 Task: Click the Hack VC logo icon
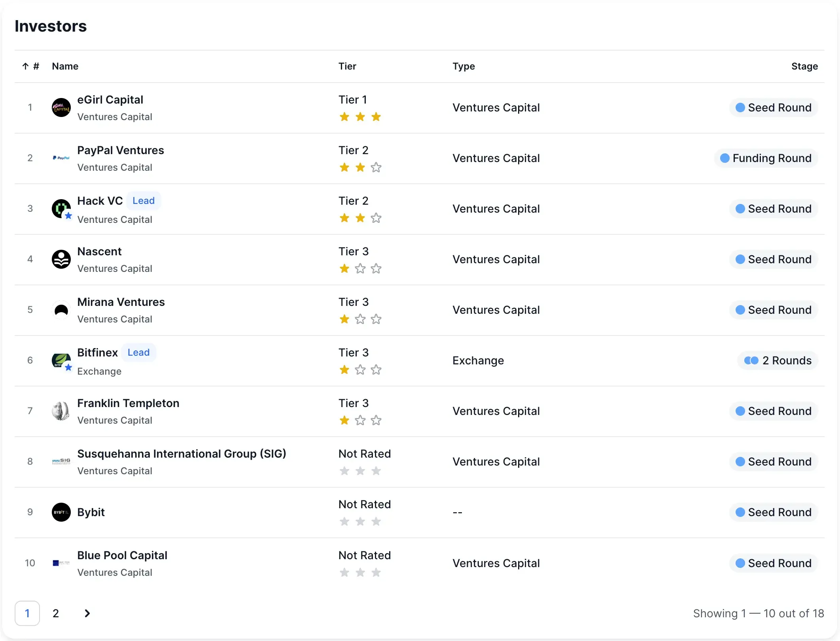(x=61, y=209)
